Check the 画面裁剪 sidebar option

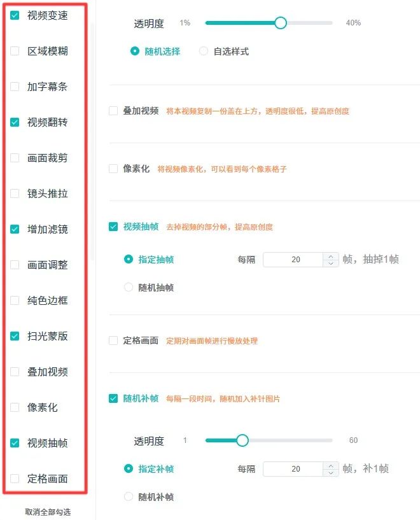tap(15, 158)
